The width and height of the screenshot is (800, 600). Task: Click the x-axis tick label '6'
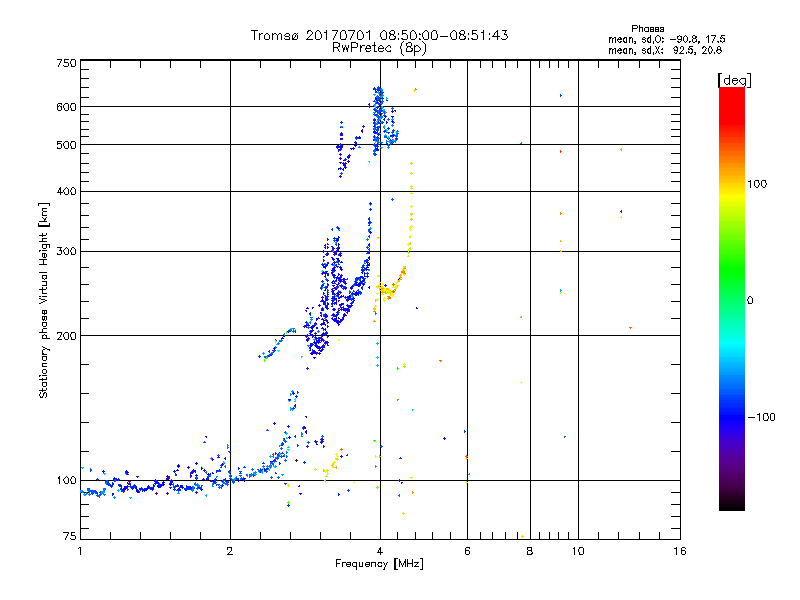click(467, 551)
